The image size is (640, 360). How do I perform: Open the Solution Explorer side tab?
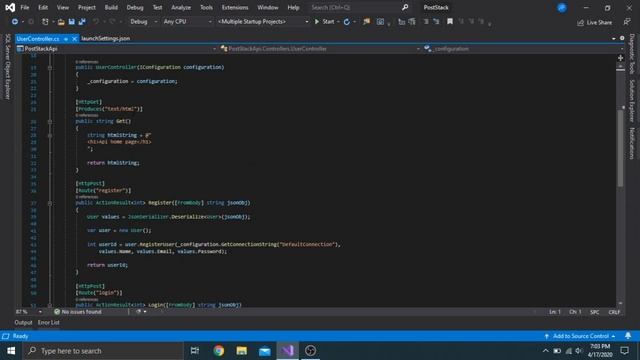point(632,100)
